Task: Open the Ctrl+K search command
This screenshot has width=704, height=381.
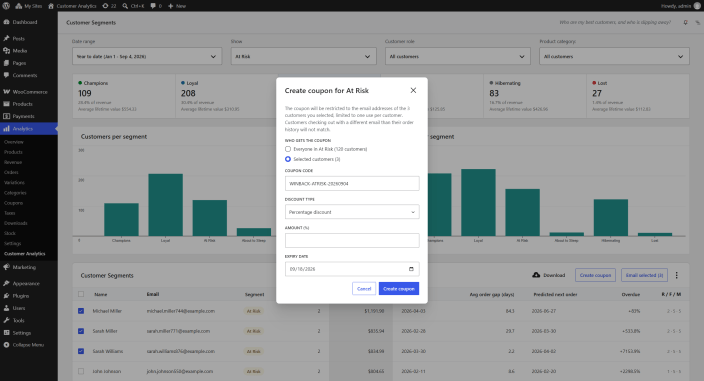Action: click(133, 6)
